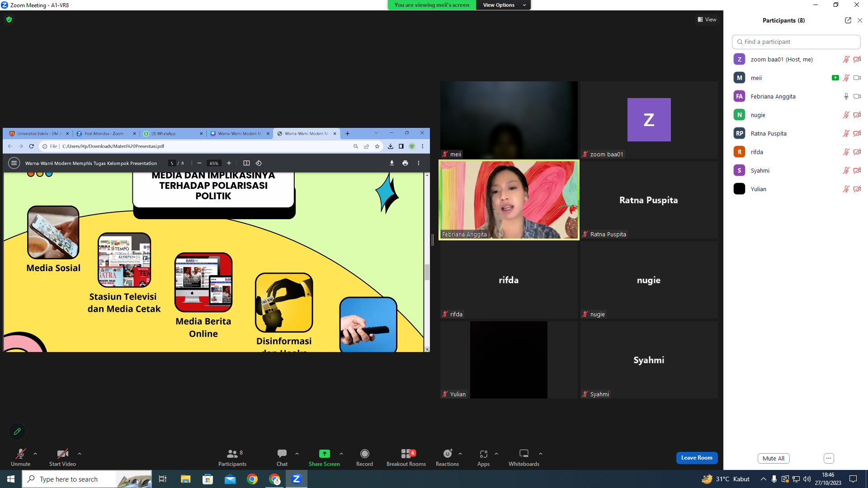The width and height of the screenshot is (868, 488).
Task: Rotate the PDF counterclockwise
Action: (259, 163)
